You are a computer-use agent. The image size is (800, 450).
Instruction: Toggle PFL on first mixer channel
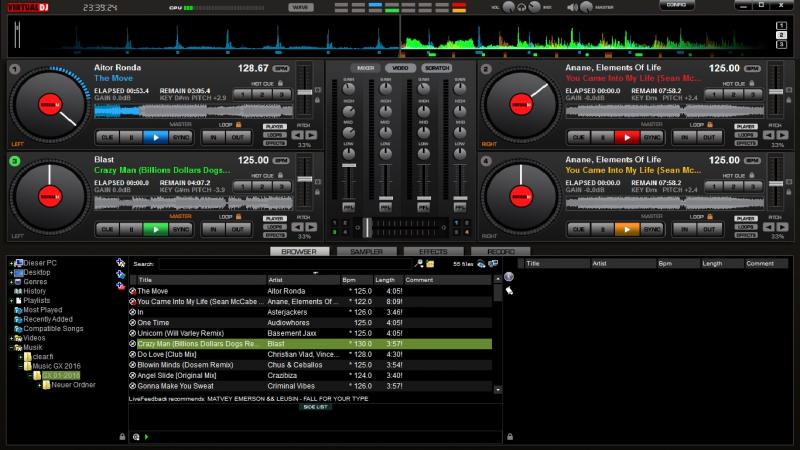[x=349, y=207]
